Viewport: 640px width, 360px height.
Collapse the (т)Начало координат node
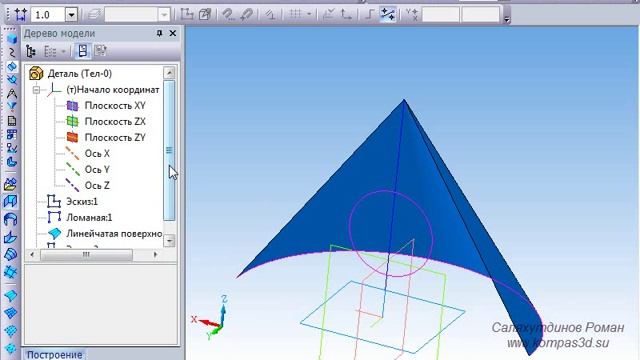point(36,89)
